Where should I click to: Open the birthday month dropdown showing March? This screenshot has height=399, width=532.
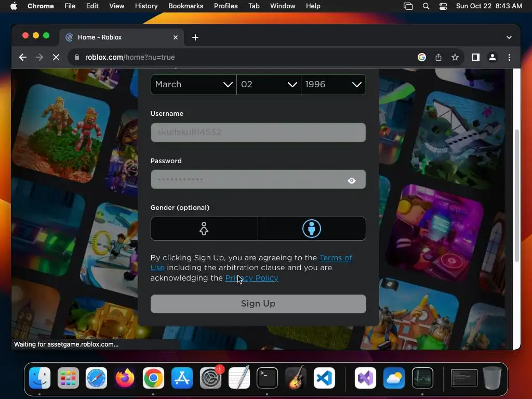pyautogui.click(x=193, y=85)
